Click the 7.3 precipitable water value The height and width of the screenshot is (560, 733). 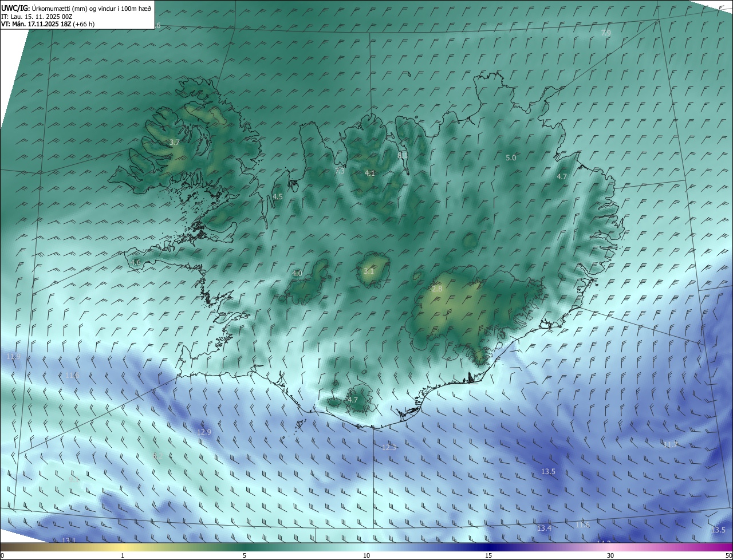[x=340, y=171]
